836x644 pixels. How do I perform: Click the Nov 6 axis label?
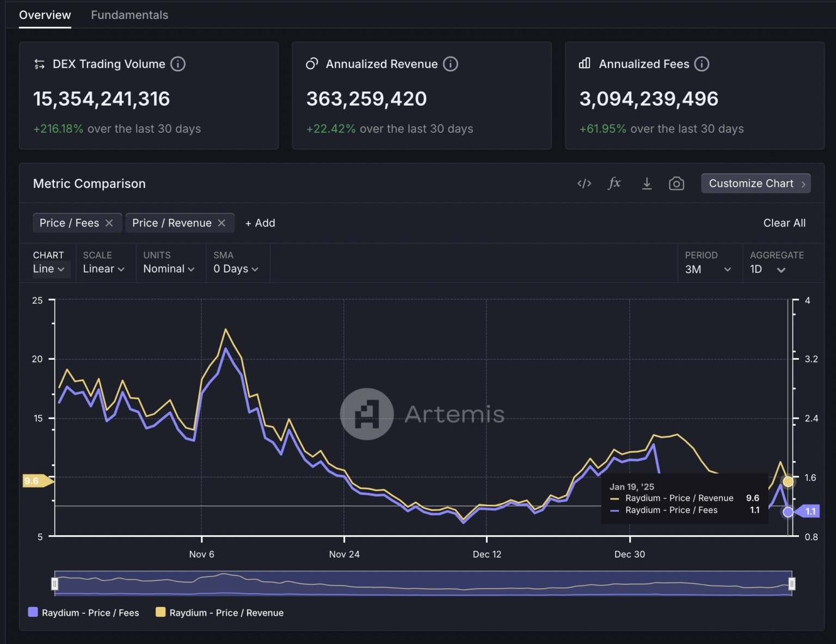pyautogui.click(x=201, y=554)
